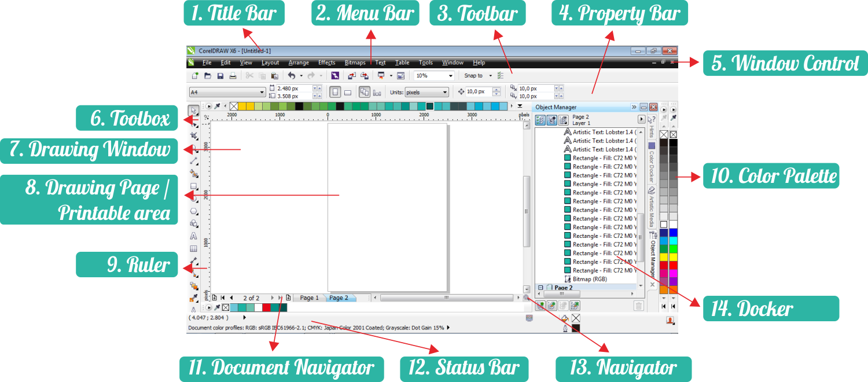This screenshot has width=868, height=382.
Task: Pick the black swatch highlighted in top palette
Action: pos(430,106)
